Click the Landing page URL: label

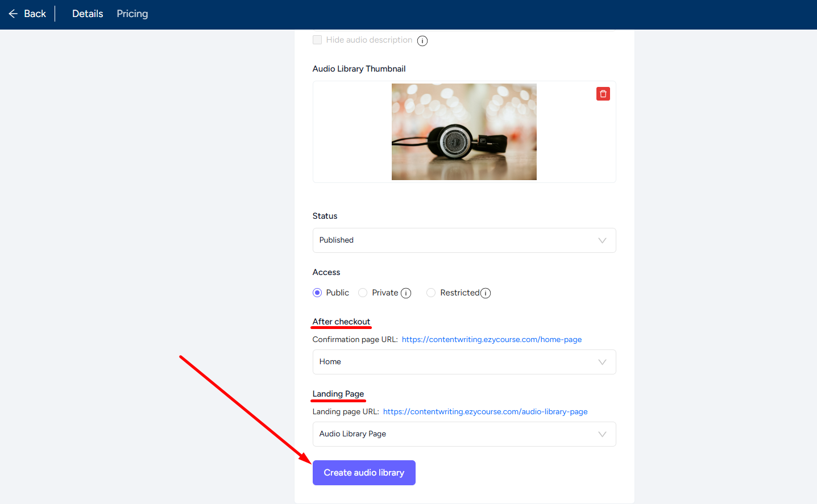coord(346,411)
